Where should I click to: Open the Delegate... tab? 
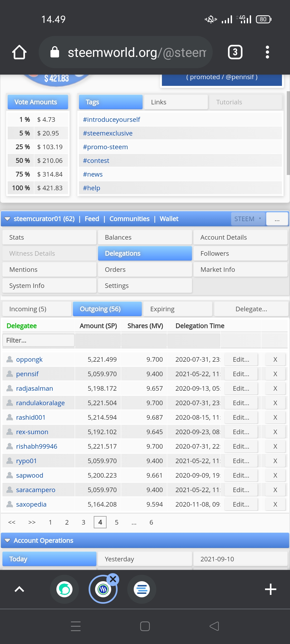tap(251, 309)
